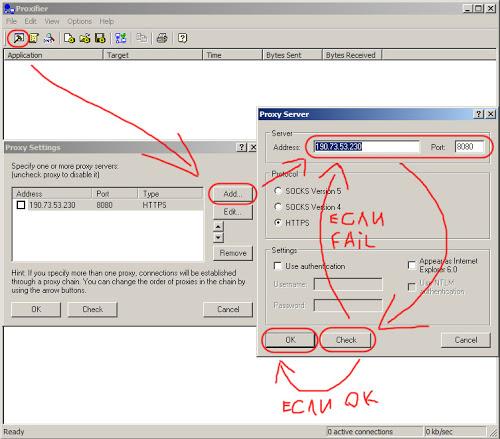Click the Bytes Sent column header
500x439 pixels.
292,55
